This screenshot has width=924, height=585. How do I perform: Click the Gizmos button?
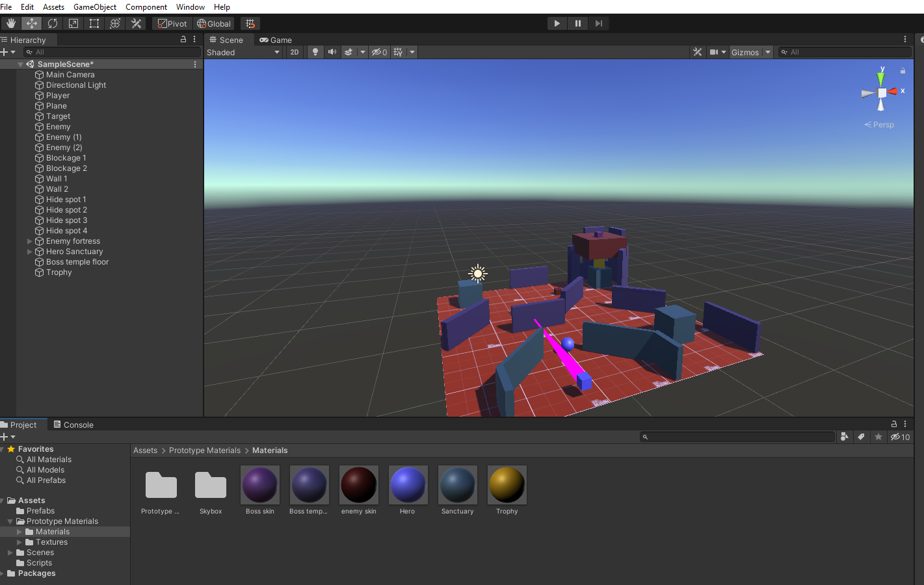tap(745, 52)
